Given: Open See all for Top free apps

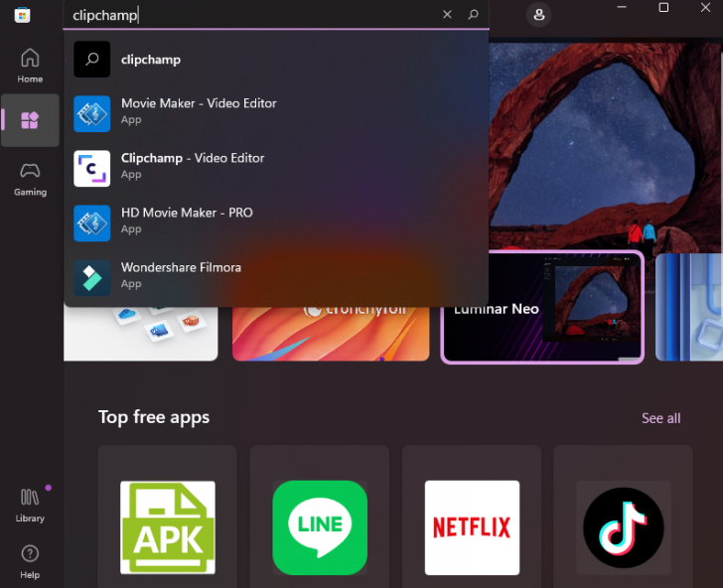Looking at the screenshot, I should (x=660, y=418).
